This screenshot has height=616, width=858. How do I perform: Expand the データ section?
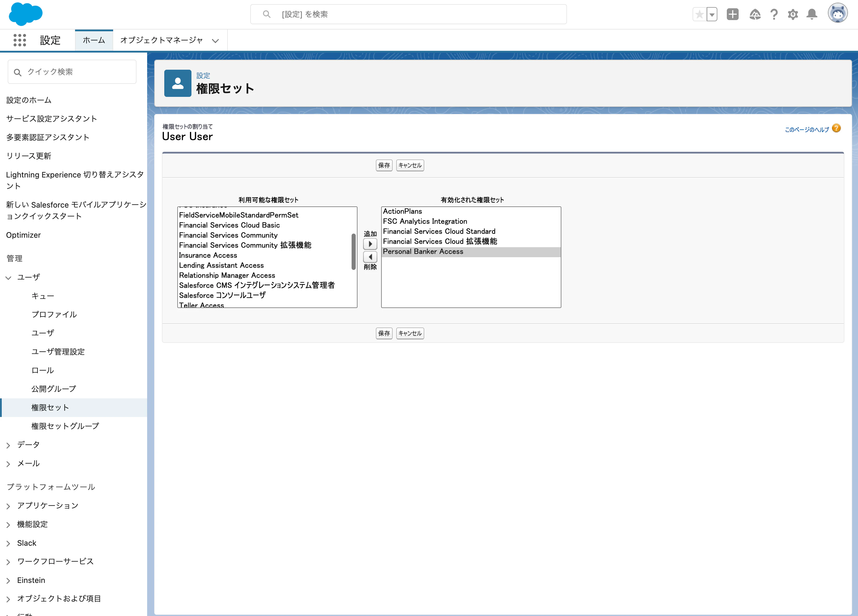pos(8,445)
